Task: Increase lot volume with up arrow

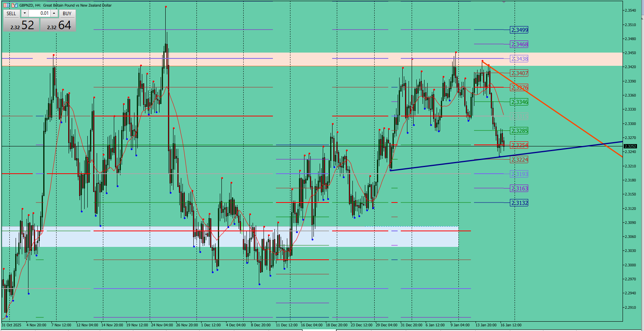Action: click(54, 13)
